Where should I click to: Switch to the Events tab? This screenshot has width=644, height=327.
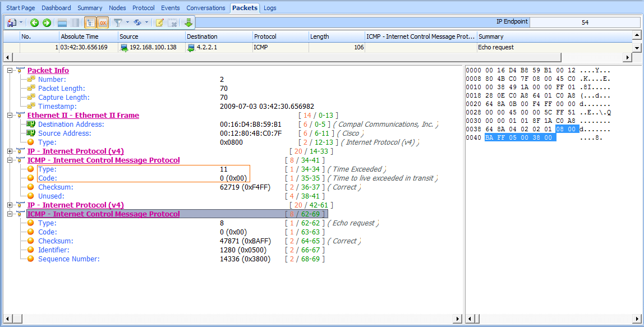[171, 8]
